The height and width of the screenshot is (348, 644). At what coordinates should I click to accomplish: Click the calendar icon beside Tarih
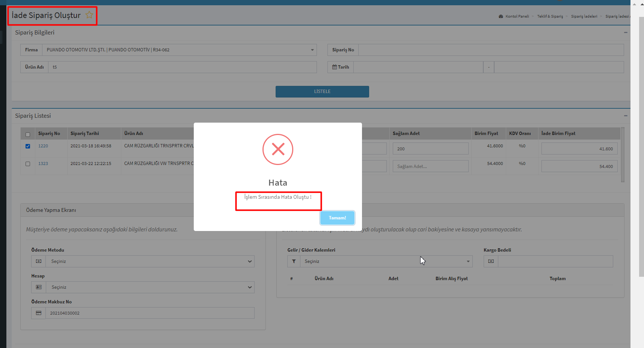pyautogui.click(x=335, y=67)
